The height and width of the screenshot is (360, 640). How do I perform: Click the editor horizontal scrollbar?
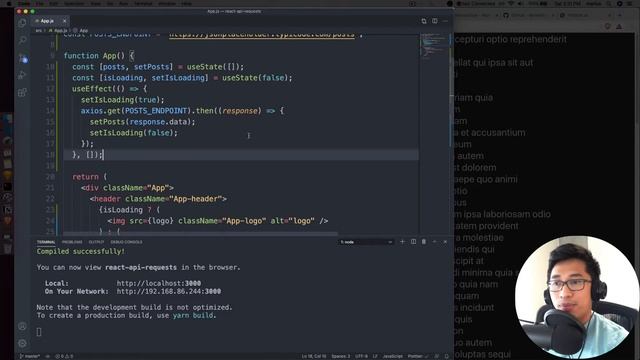[200, 234]
